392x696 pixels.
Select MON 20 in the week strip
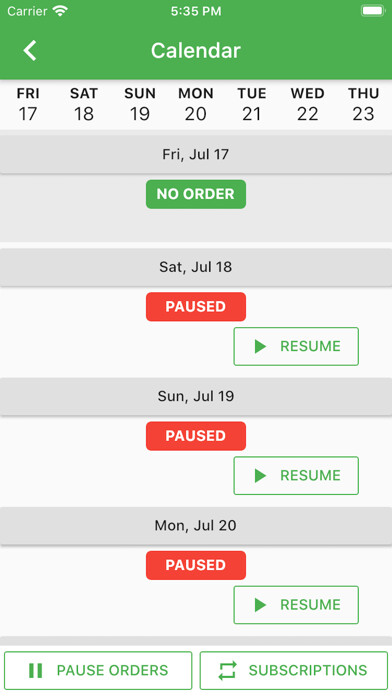click(x=196, y=104)
